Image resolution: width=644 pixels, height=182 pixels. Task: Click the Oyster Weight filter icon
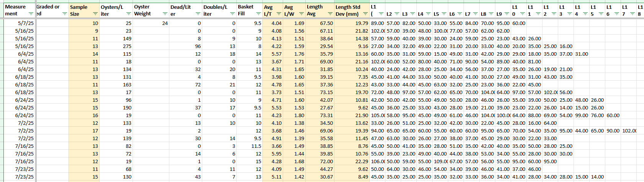pos(165,14)
